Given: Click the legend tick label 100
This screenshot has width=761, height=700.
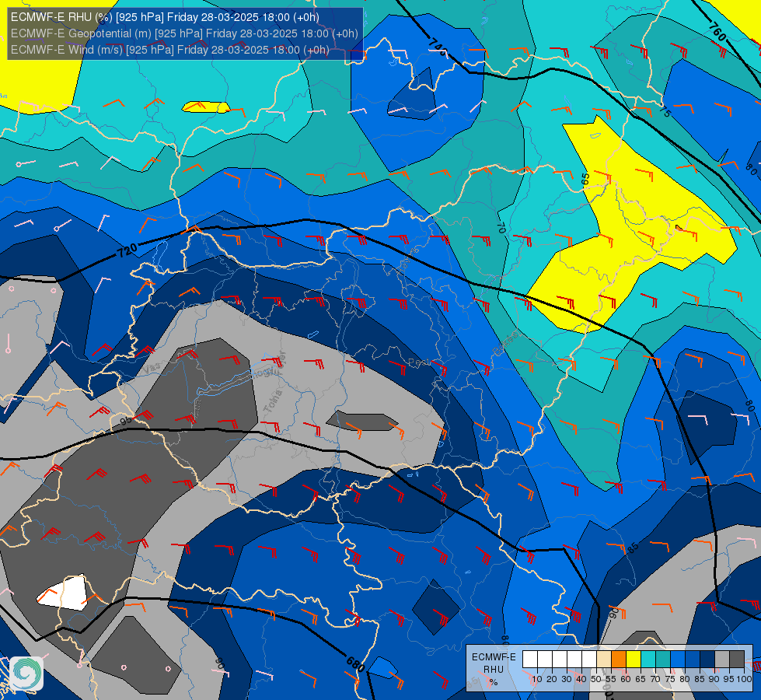Looking at the screenshot, I should pyautogui.click(x=744, y=679).
